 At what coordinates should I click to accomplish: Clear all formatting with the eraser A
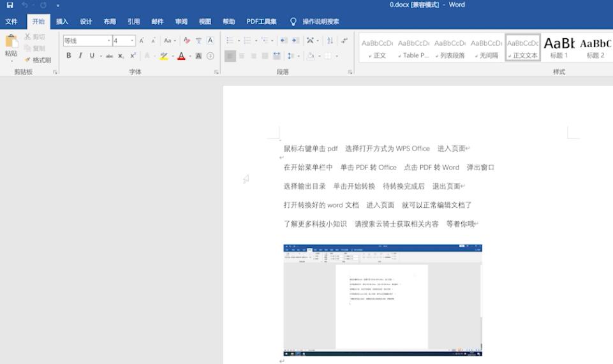point(187,41)
